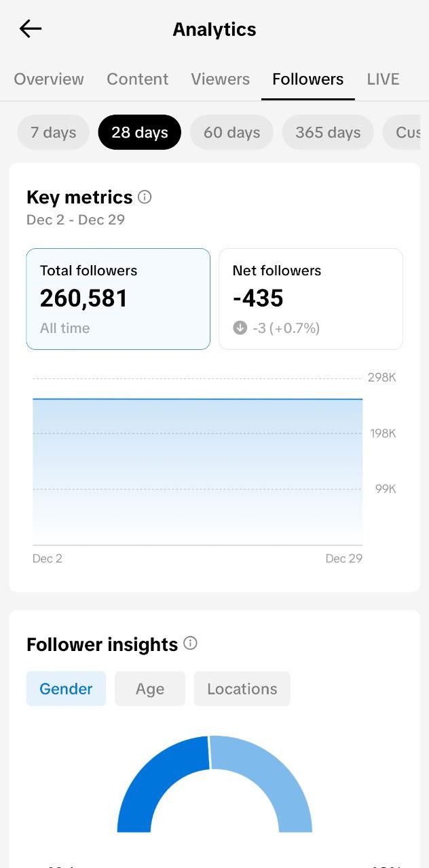Pick the 60 days range
The height and width of the screenshot is (868, 429).
pyautogui.click(x=231, y=132)
